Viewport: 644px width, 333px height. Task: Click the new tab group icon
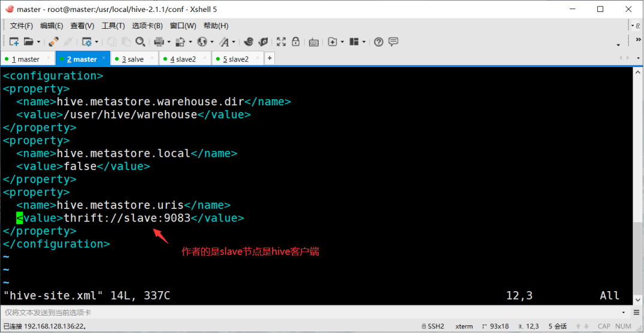(332, 41)
